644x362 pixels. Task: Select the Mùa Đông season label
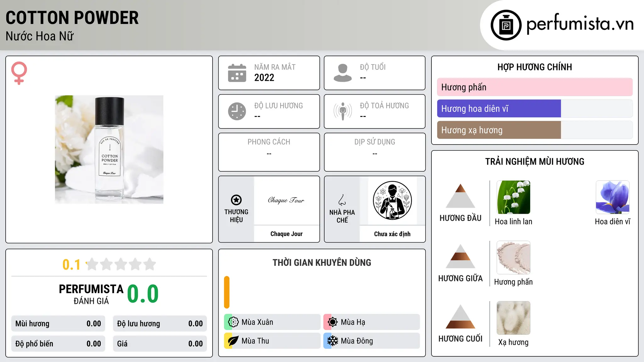357,341
